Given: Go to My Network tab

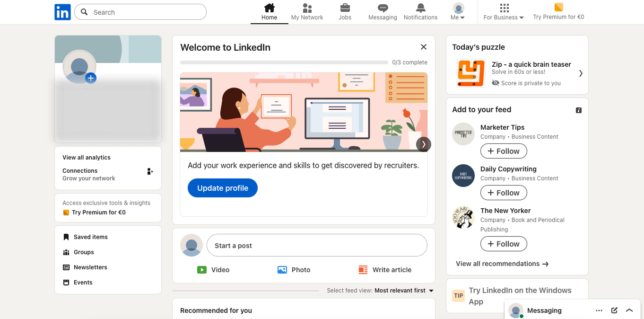Looking at the screenshot, I should (307, 12).
